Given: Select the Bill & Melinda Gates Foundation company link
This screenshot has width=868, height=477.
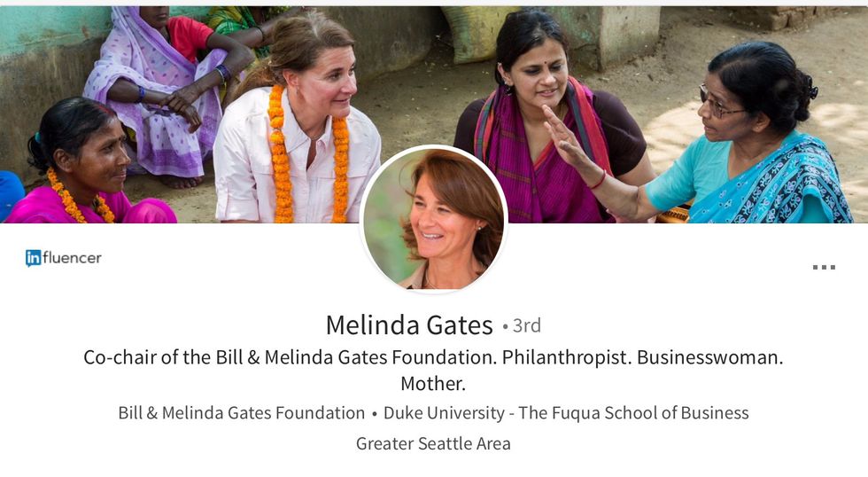Looking at the screenshot, I should [242, 413].
